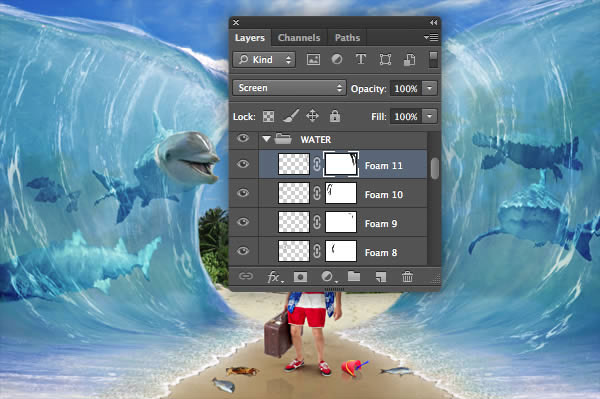
Task: Hide the WATER group visibility eye
Action: [243, 138]
